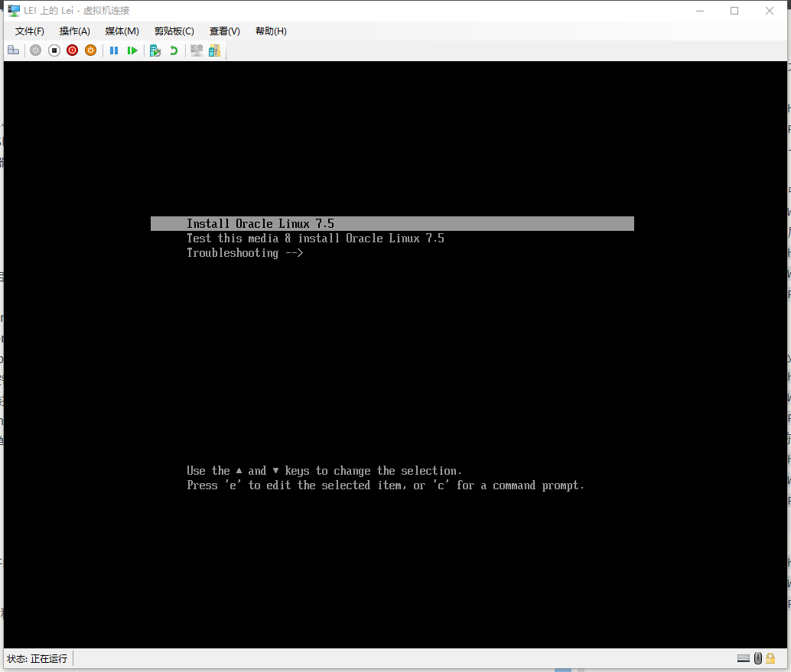This screenshot has width=791, height=672.
Task: Shut down the VM using the red power icon
Action: tap(72, 50)
